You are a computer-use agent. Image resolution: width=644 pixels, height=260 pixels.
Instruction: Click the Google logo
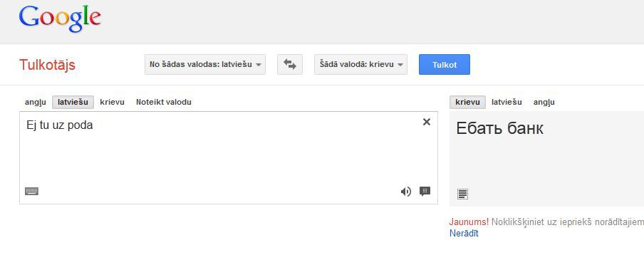pyautogui.click(x=60, y=19)
